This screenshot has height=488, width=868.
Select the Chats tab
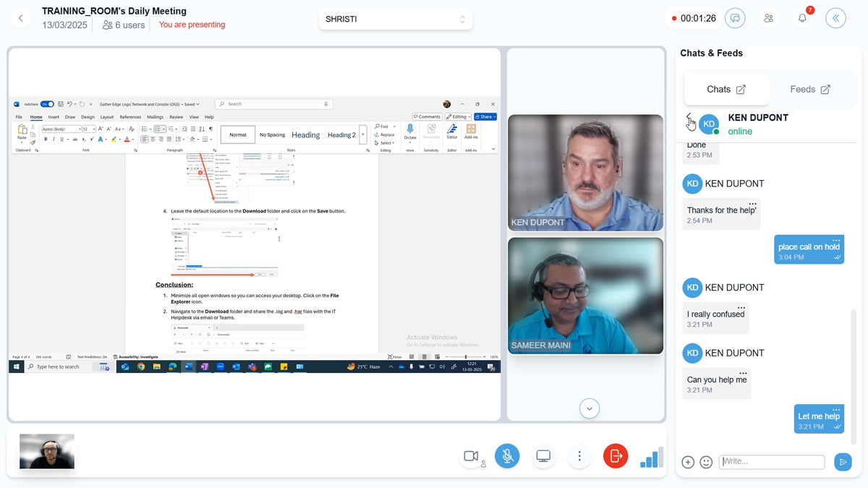coord(726,90)
